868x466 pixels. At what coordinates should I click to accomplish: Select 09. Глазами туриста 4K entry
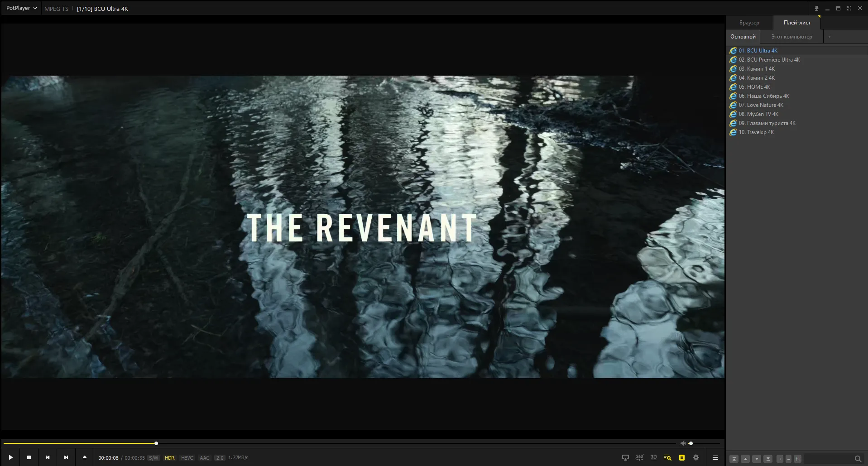point(797,123)
